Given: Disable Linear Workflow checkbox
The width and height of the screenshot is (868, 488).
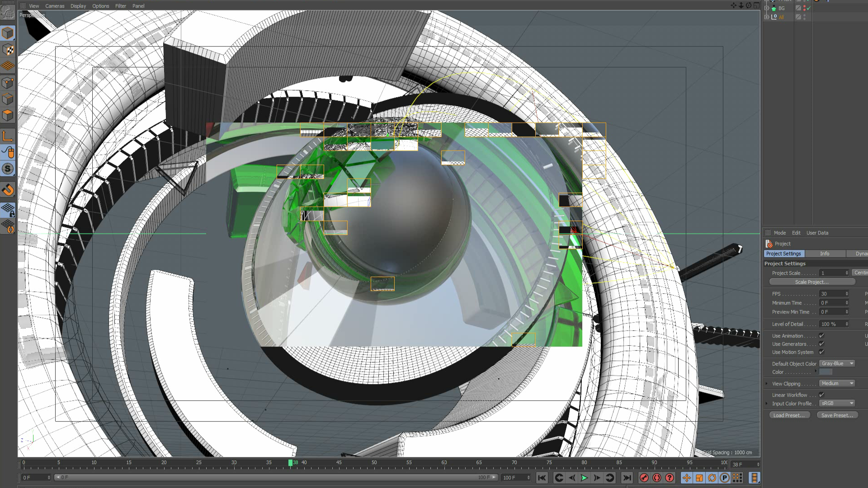Looking at the screenshot, I should [x=821, y=395].
